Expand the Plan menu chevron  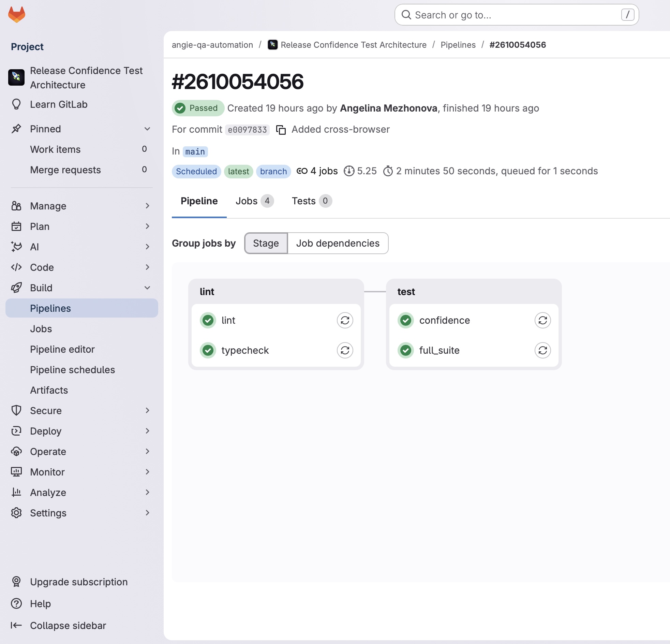(147, 226)
